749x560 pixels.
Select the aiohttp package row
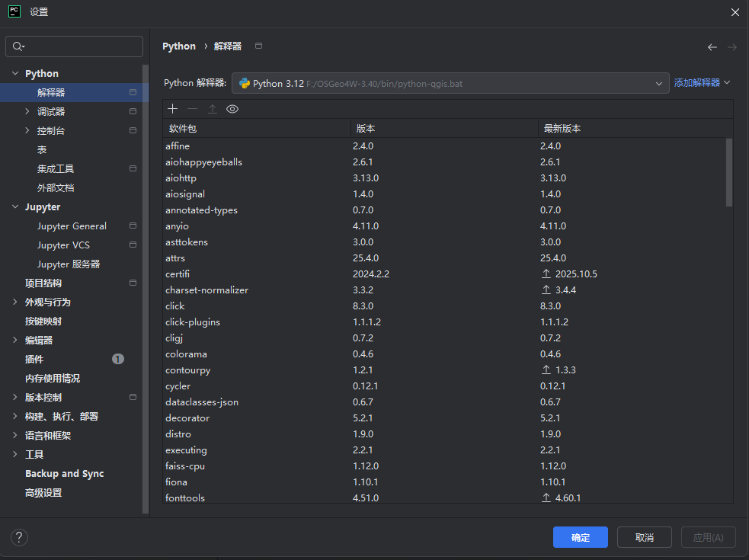(444, 178)
